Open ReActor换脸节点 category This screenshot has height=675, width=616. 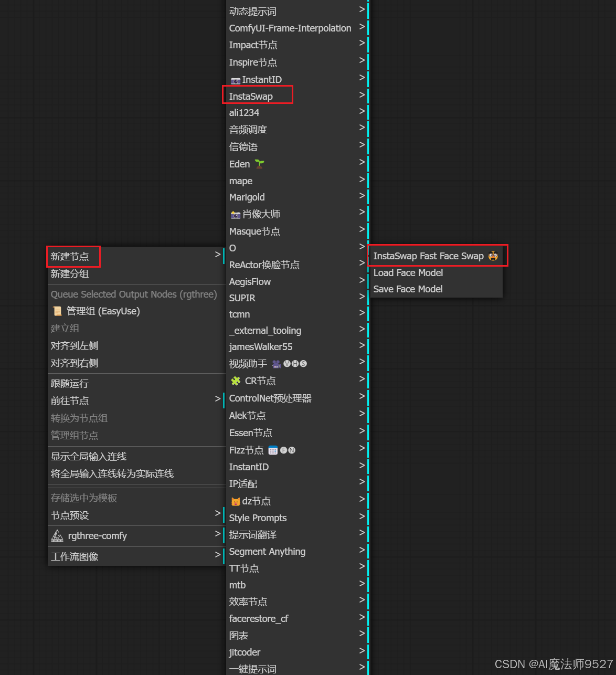297,265
